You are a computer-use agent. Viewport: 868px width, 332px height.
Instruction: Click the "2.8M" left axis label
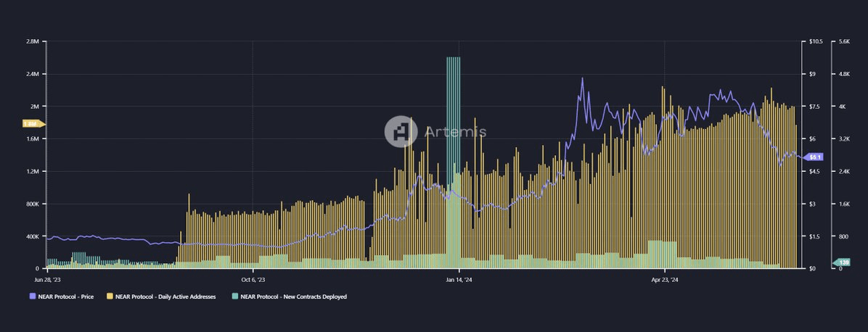31,41
